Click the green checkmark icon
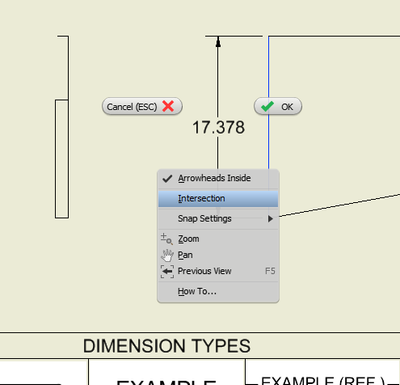 pos(267,106)
